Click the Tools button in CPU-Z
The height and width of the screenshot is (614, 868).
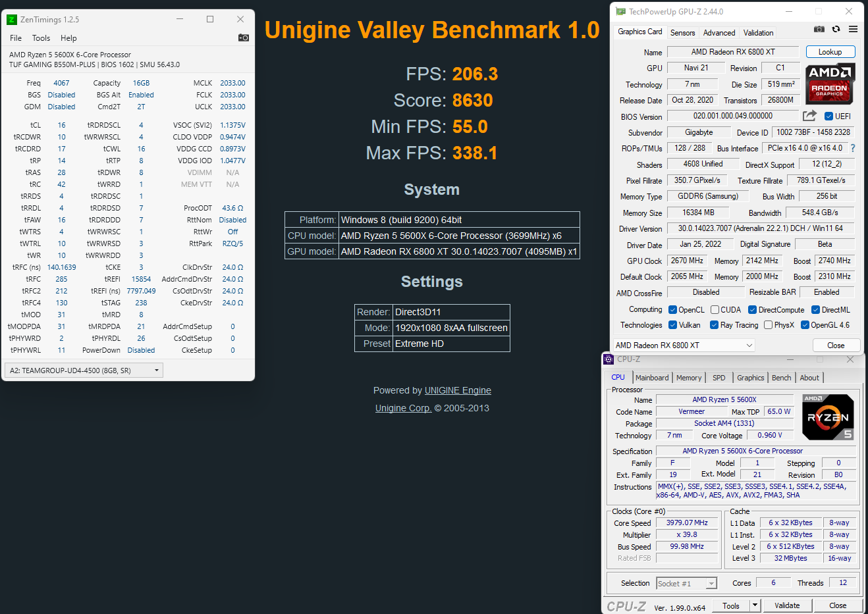[731, 605]
